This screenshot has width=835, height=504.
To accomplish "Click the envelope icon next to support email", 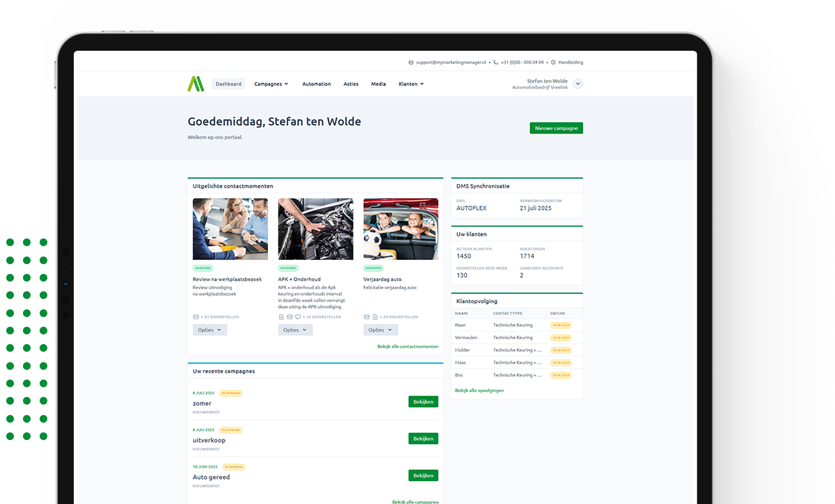I will tap(411, 62).
